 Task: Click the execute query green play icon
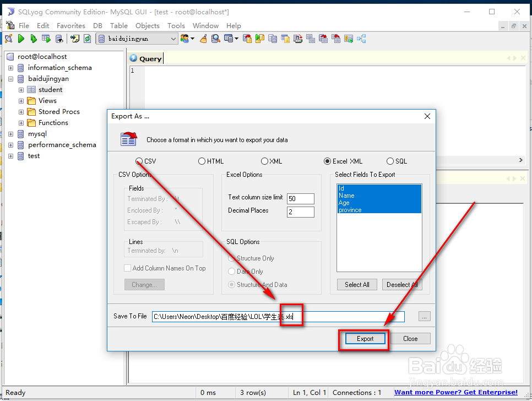[x=21, y=39]
